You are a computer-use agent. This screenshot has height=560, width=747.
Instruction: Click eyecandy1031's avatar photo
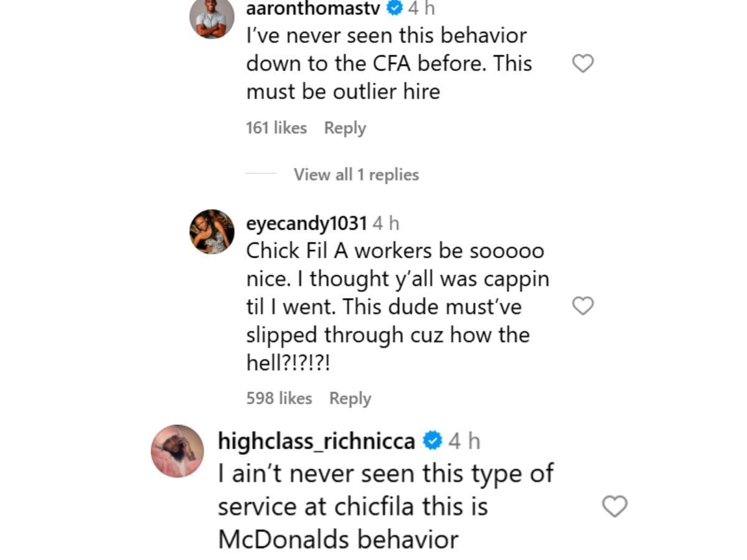tap(212, 231)
